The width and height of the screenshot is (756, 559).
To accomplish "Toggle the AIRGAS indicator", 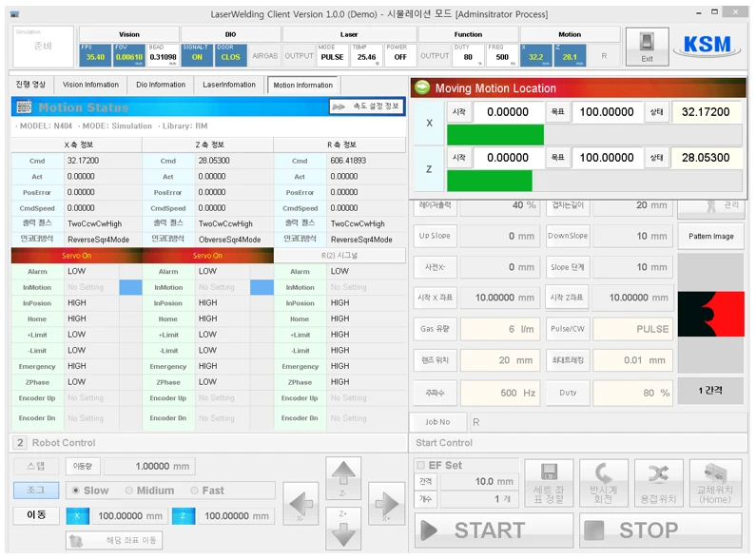I will pyautogui.click(x=264, y=56).
